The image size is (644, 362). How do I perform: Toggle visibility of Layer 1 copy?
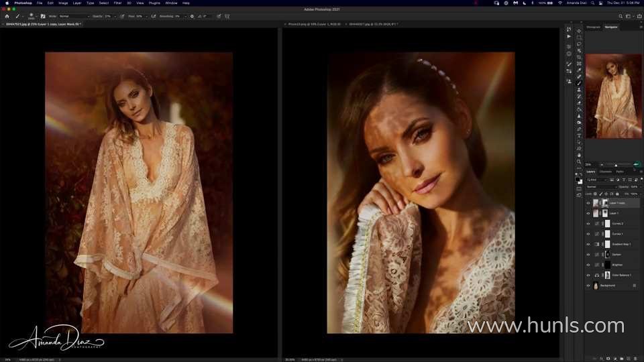[x=588, y=203]
